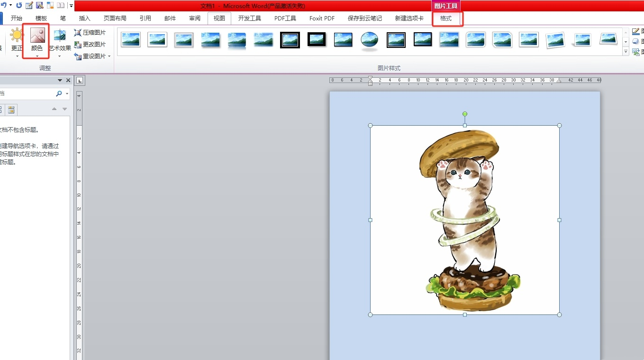Click the print preview magnifier quick access icon
The height and width of the screenshot is (360, 644).
coord(40,6)
